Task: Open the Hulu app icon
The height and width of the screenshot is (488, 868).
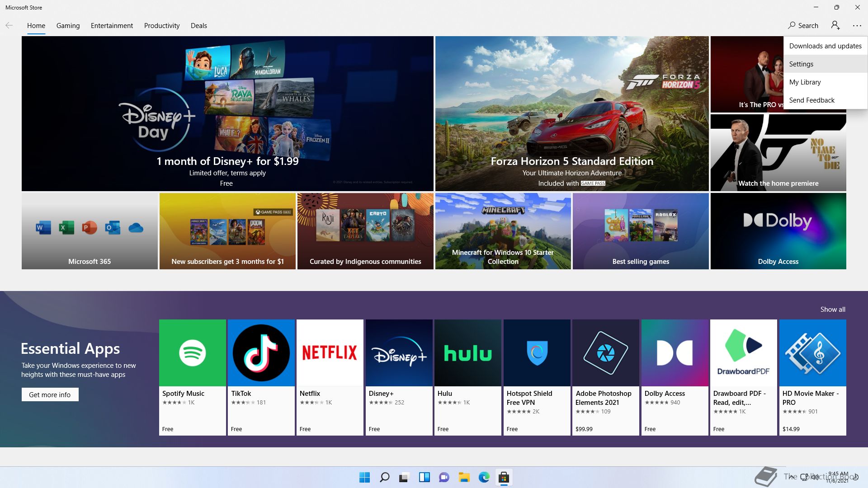Action: coord(468,353)
